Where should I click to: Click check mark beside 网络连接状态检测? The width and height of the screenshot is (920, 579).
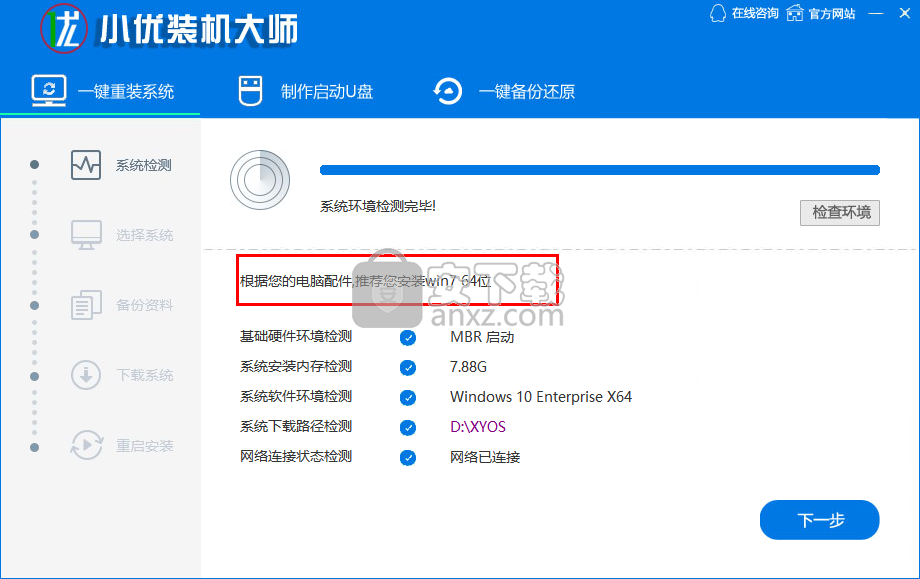click(408, 457)
